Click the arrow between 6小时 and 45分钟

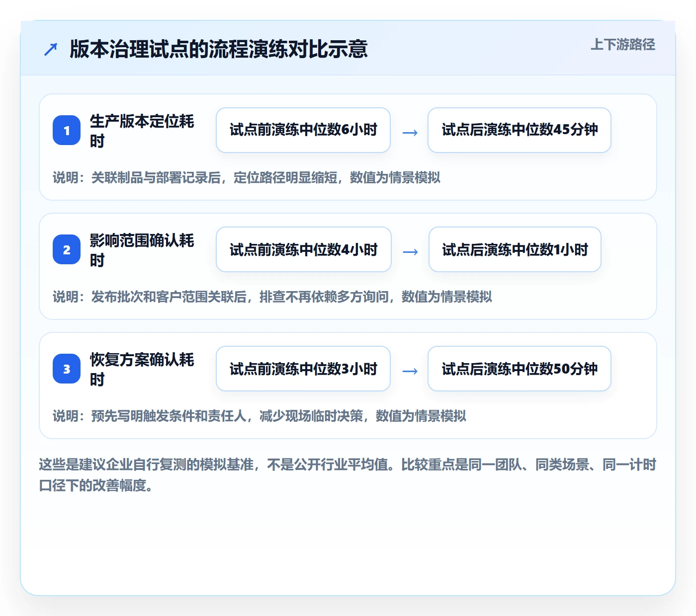coord(410,133)
